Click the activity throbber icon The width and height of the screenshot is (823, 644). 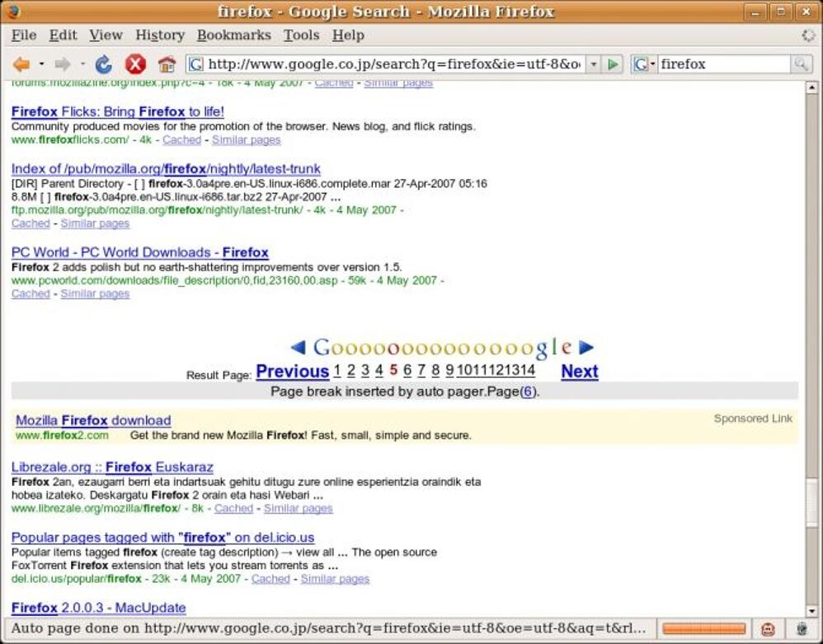coord(808,35)
